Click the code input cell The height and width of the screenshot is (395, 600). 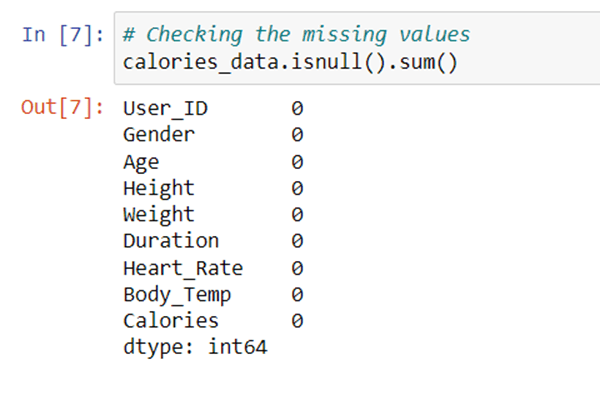[357, 48]
